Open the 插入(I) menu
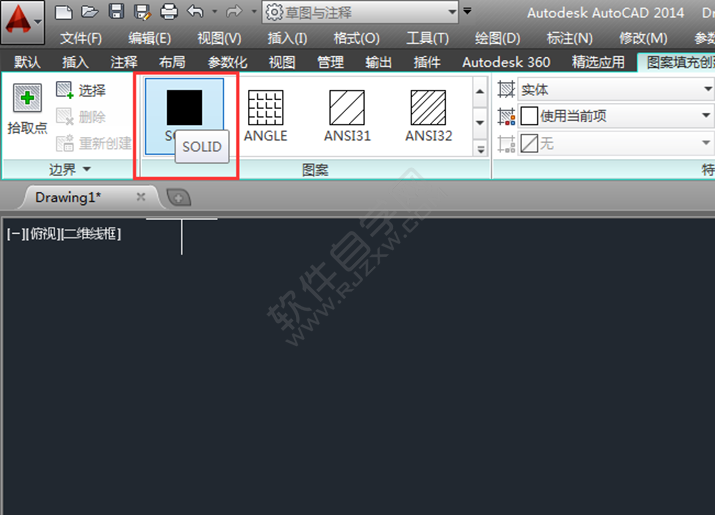Screen dimensions: 715x515 pyautogui.click(x=287, y=38)
